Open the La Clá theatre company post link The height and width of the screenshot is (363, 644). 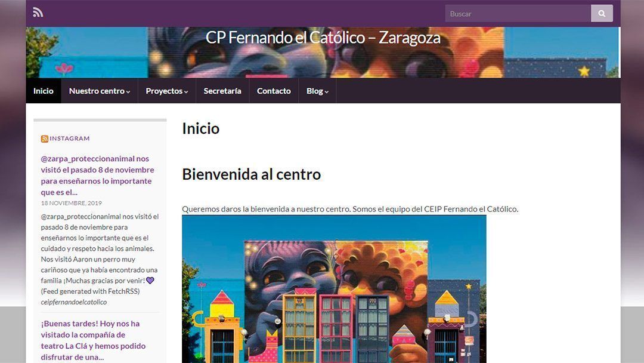point(93,340)
